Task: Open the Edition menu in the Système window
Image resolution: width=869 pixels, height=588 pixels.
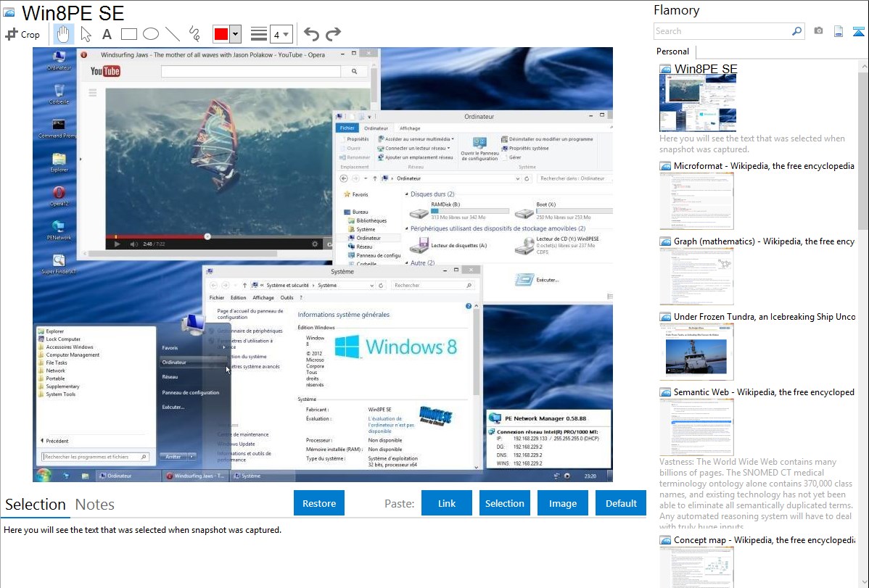Action: coord(239,297)
